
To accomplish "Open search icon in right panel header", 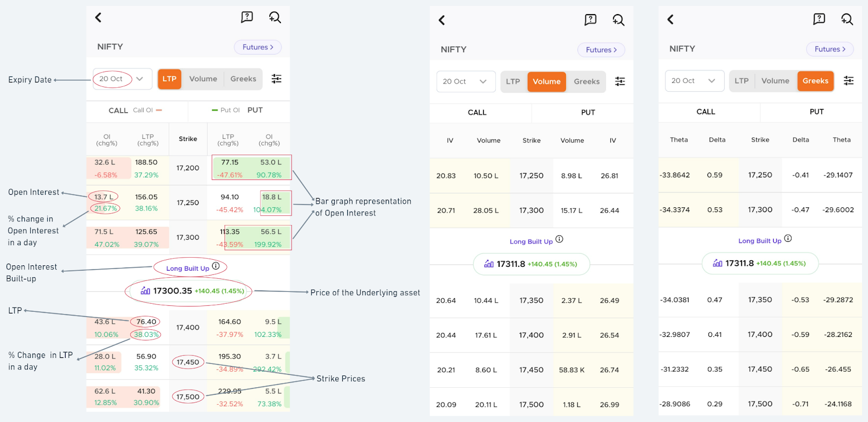I will 847,20.
